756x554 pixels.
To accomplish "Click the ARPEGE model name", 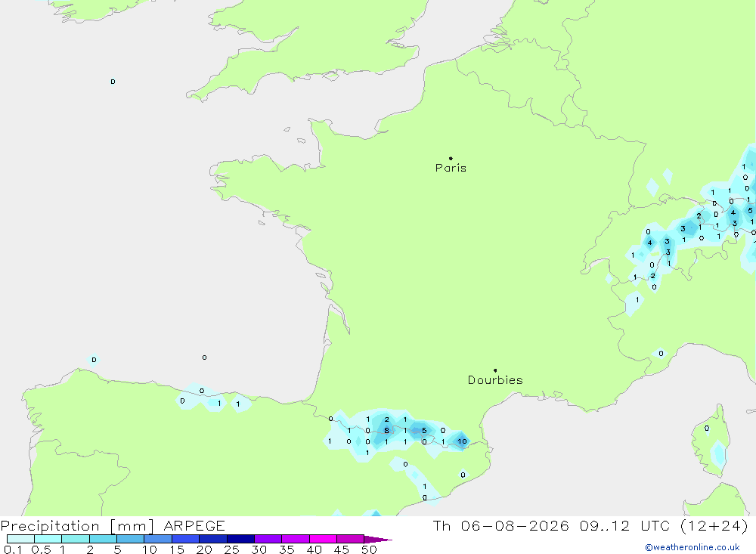I will pyautogui.click(x=194, y=525).
